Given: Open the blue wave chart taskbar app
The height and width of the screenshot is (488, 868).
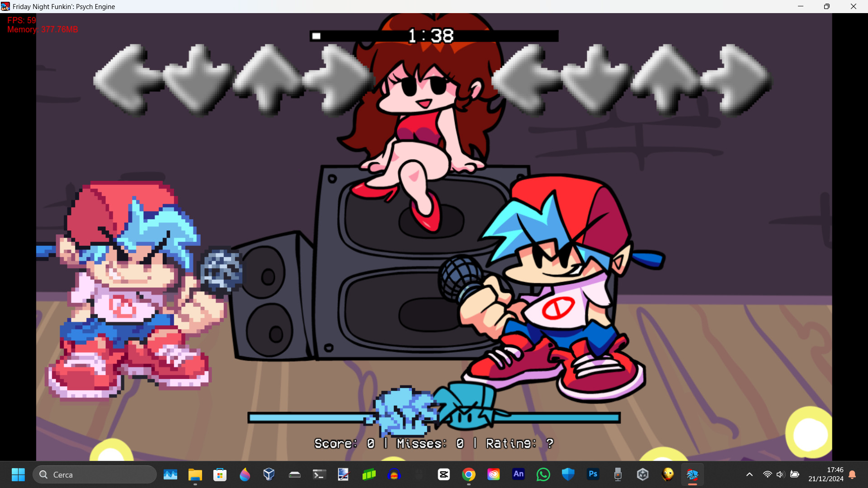Looking at the screenshot, I should [x=170, y=474].
